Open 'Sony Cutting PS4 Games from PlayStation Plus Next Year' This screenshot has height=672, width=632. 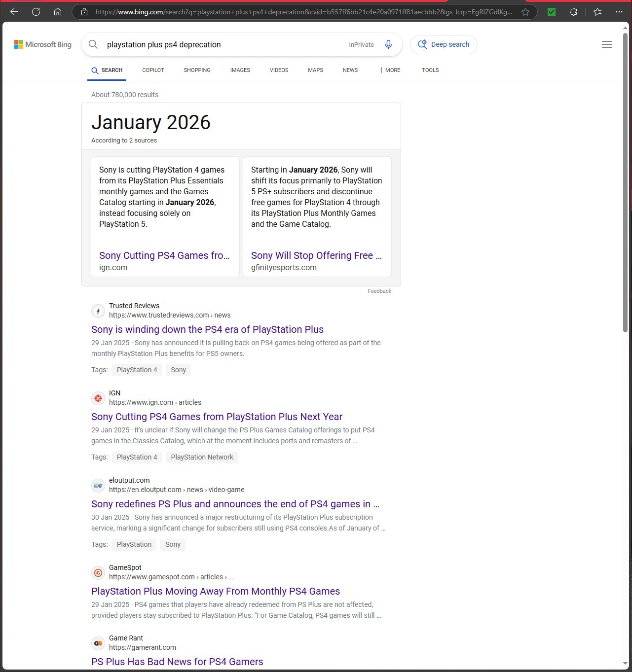(217, 417)
